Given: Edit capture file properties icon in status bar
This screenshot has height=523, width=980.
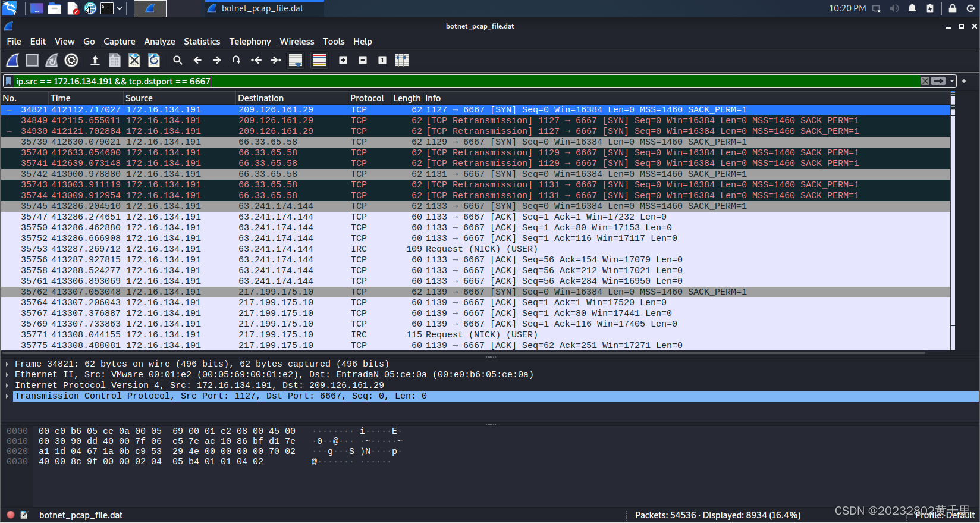Looking at the screenshot, I should coord(24,515).
